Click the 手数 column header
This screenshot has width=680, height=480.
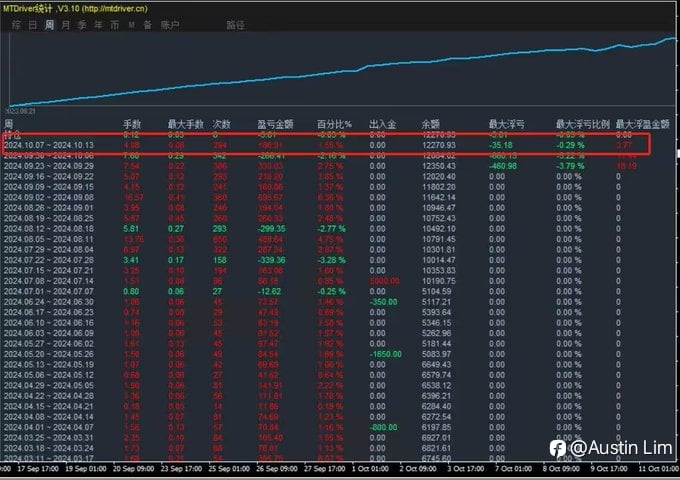132,124
